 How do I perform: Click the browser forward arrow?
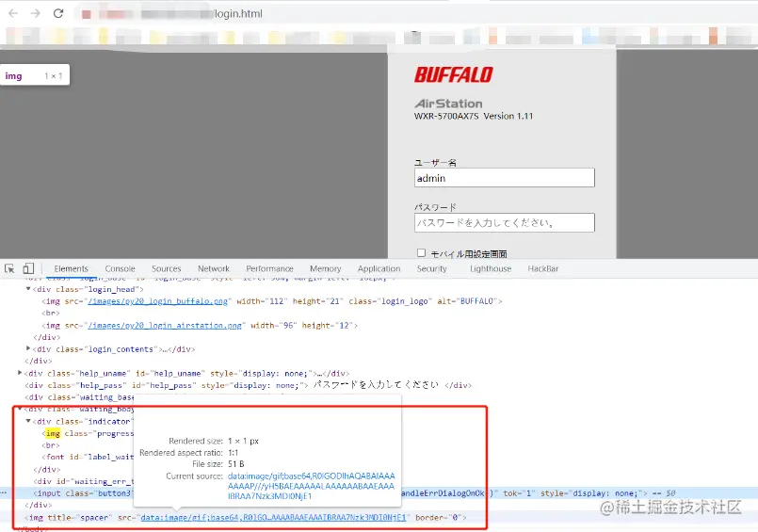pos(35,13)
